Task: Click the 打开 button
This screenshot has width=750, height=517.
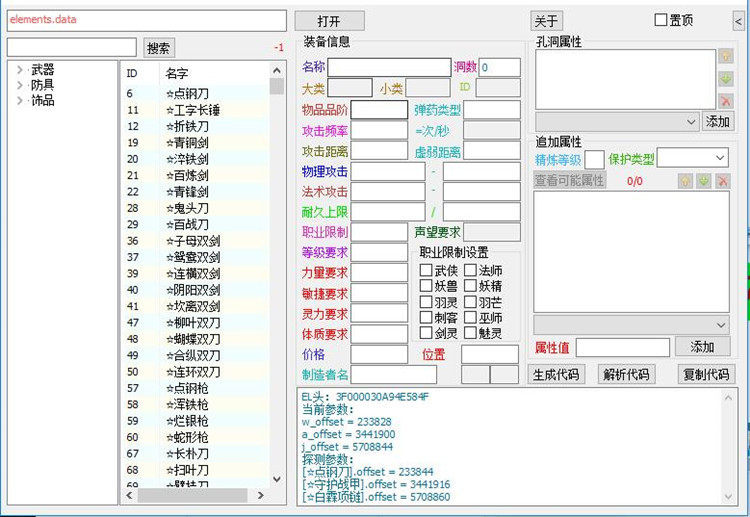Action: point(330,21)
